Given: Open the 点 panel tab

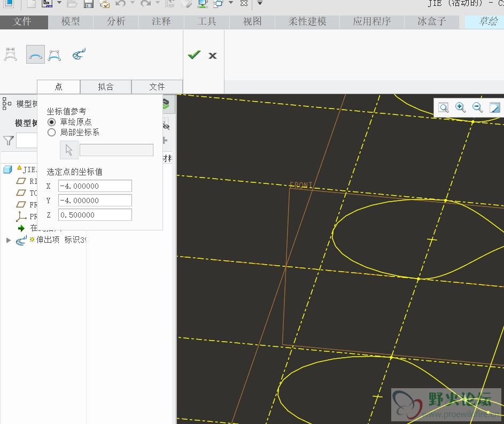Looking at the screenshot, I should [x=58, y=87].
